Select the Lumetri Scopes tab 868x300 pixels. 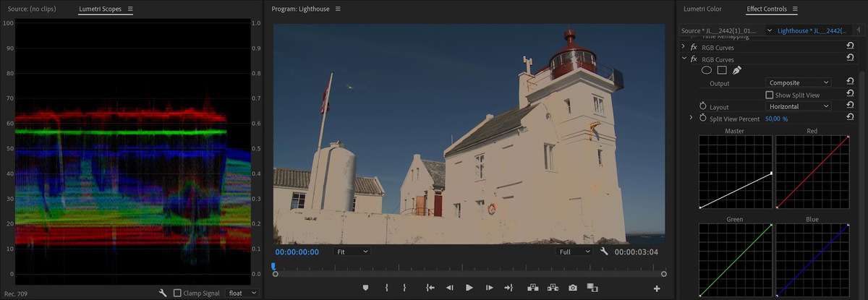tap(100, 9)
